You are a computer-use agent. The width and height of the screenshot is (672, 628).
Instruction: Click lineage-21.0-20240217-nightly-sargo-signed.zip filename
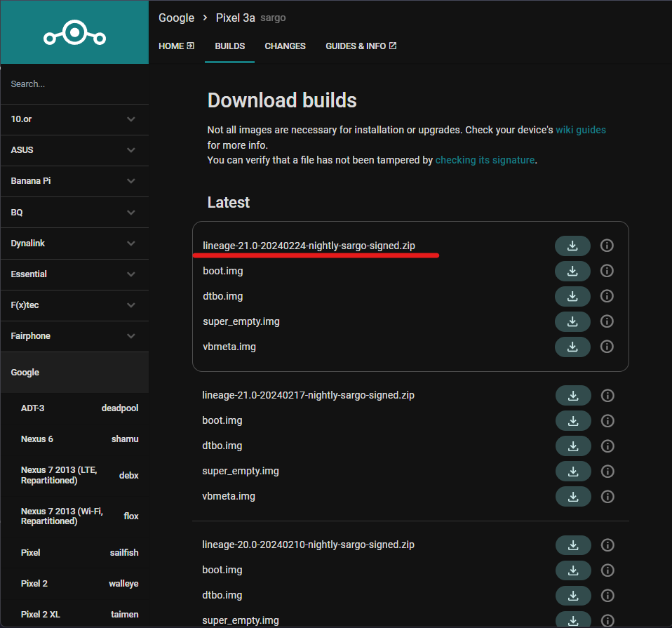click(308, 395)
